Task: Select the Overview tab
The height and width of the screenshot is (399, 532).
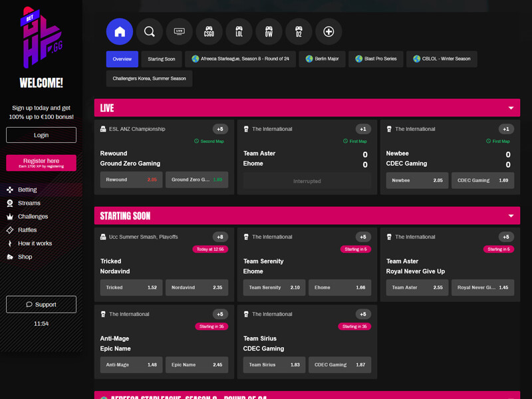Action: tap(122, 59)
